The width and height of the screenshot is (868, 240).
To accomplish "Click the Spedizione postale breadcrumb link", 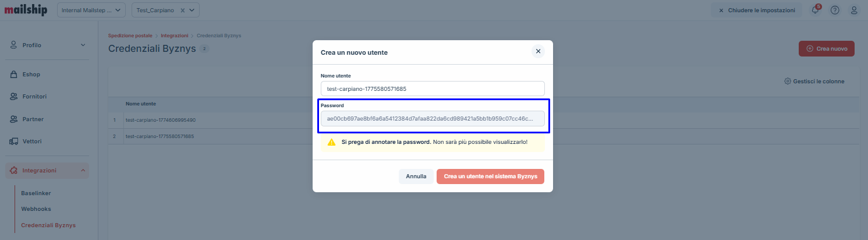I will (130, 36).
